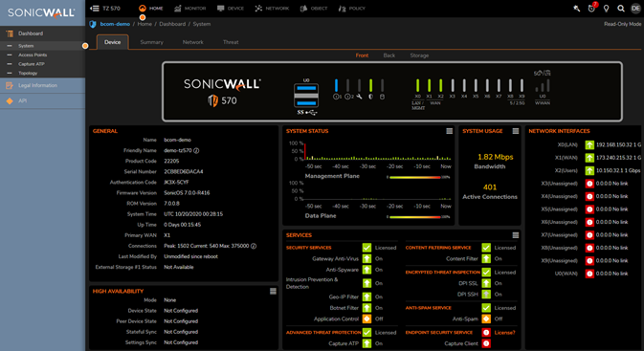Show the Back view of the device
Screen dimensions: 644x351
(x=389, y=55)
